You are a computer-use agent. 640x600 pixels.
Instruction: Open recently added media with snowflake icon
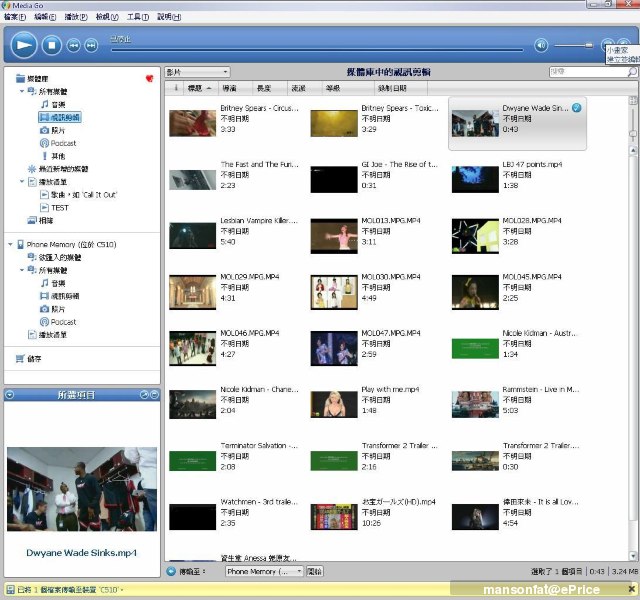[58, 169]
